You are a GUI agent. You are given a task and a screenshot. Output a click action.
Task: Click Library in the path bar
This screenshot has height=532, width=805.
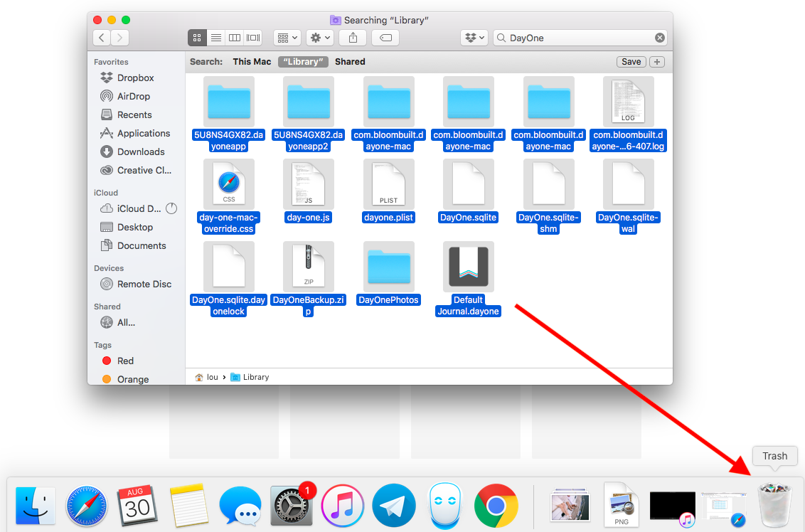tap(250, 378)
